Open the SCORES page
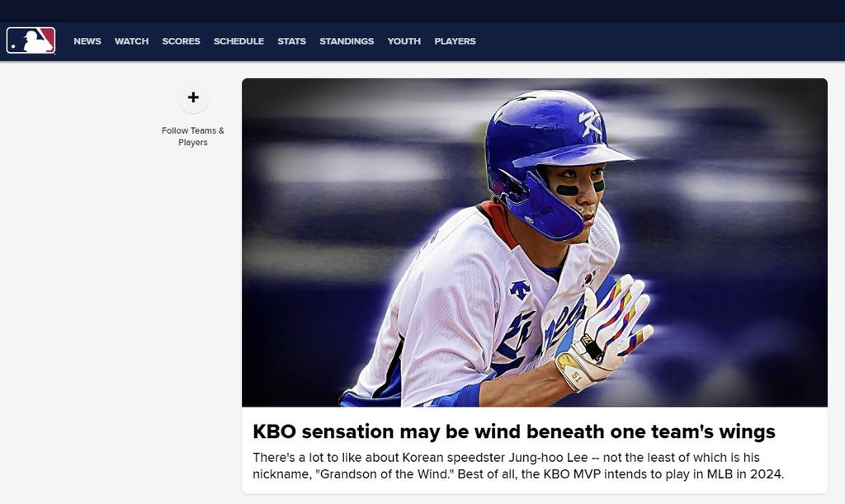845x504 pixels. (x=181, y=41)
